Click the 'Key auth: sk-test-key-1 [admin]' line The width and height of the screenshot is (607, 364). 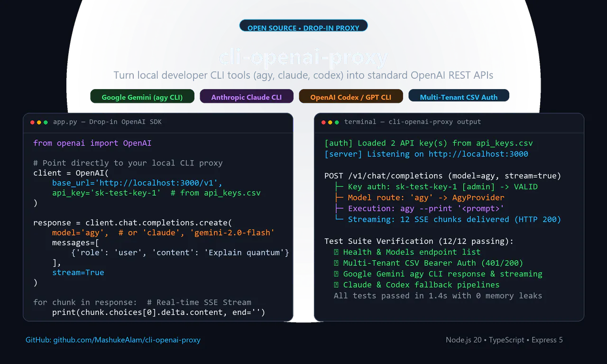(436, 187)
